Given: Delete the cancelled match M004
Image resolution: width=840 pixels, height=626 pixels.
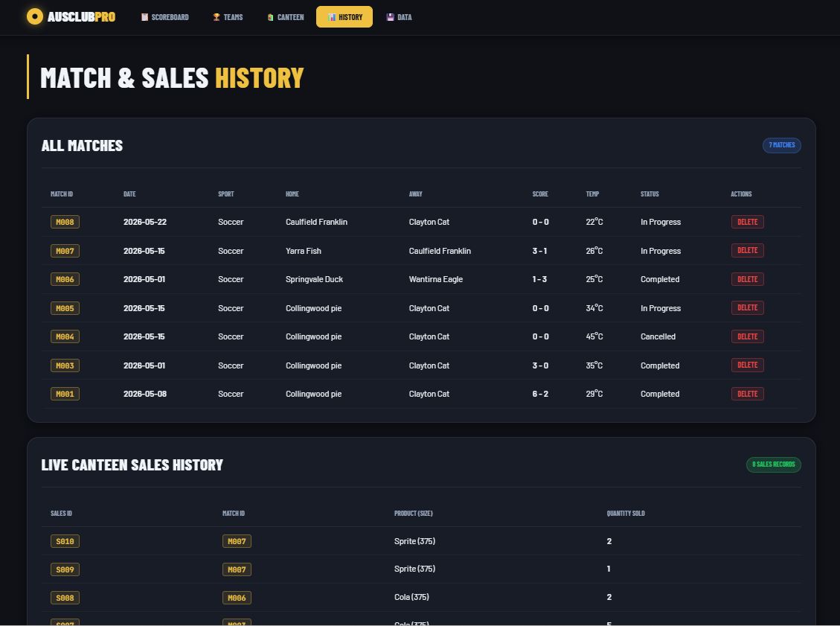Looking at the screenshot, I should coord(747,336).
